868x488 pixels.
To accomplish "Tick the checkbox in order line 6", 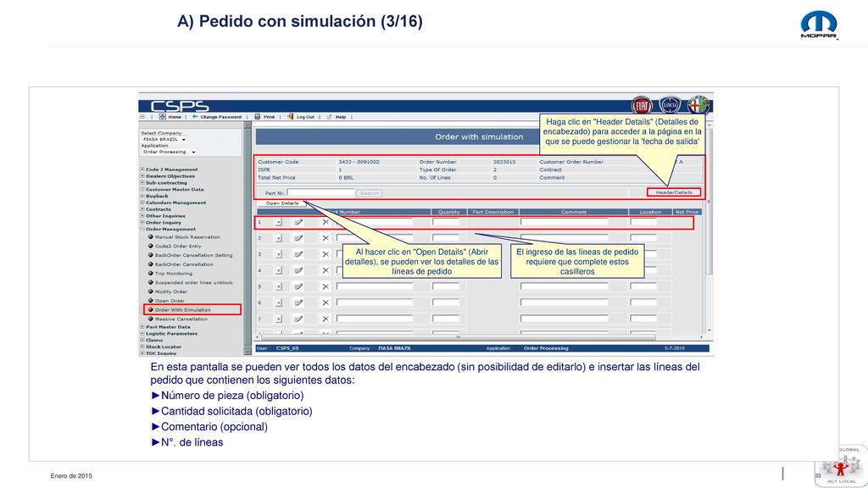I will click(278, 302).
